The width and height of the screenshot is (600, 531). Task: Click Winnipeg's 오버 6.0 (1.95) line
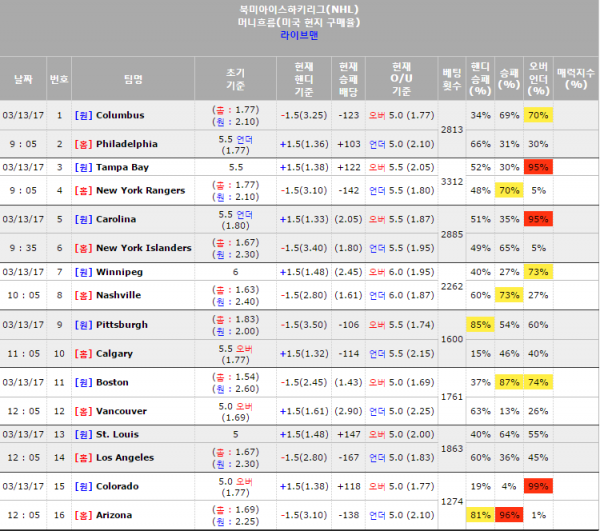401,272
